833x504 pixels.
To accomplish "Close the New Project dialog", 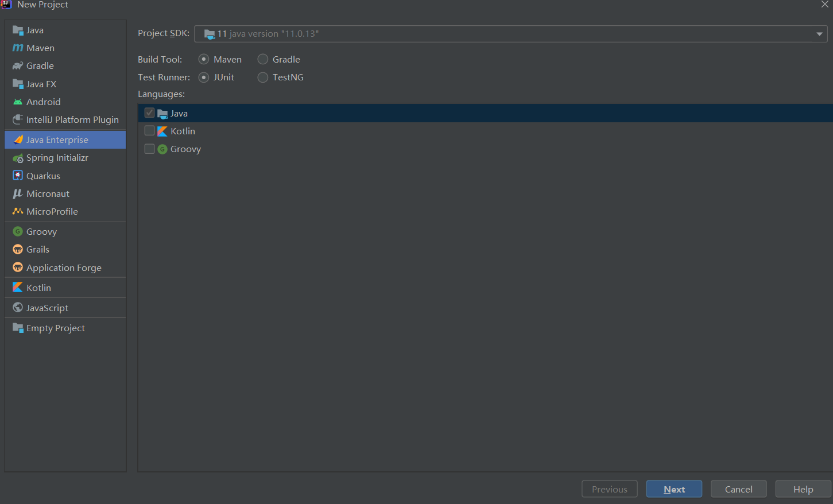I will pos(824,5).
